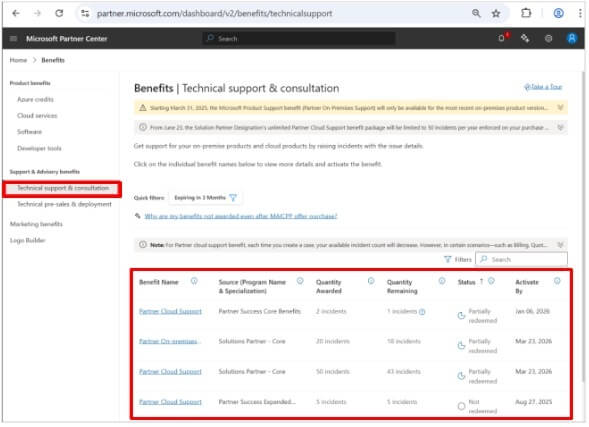Viewport: 589px width, 427px height.
Task: Open the Partner Center account avatar
Action: click(572, 38)
